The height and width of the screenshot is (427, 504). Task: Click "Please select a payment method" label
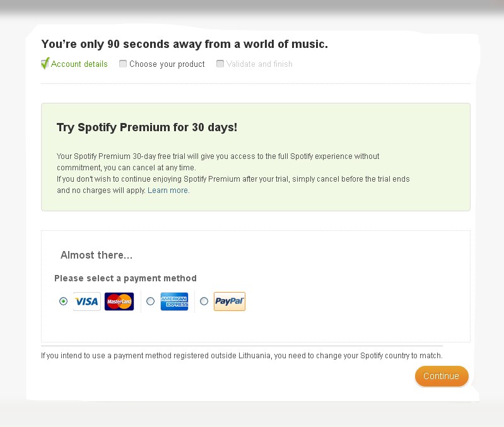(126, 278)
